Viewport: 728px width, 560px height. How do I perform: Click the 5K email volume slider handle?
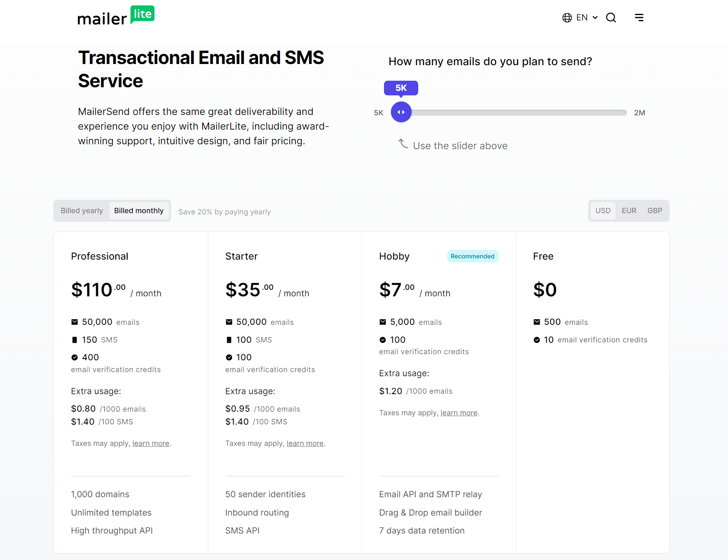pos(401,112)
